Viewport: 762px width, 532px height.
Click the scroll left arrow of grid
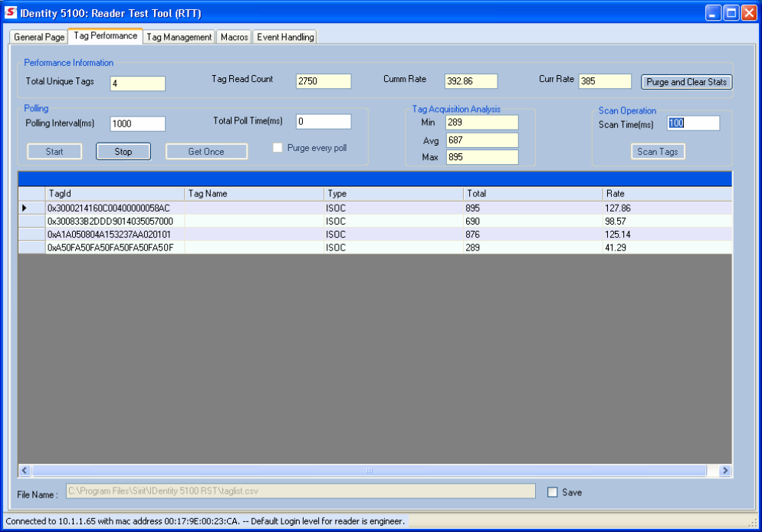pyautogui.click(x=25, y=471)
